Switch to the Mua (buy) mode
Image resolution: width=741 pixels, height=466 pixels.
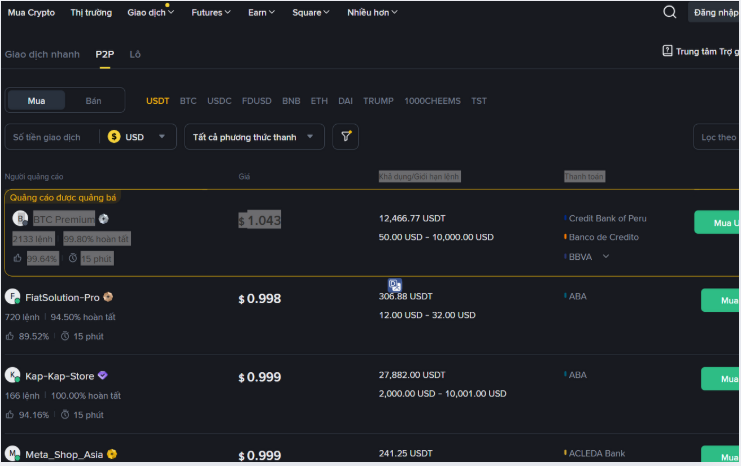click(x=37, y=100)
